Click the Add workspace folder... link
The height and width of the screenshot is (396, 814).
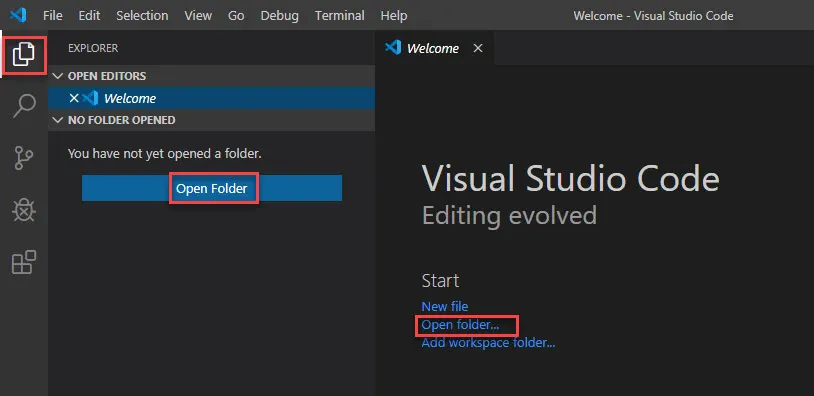click(x=488, y=343)
